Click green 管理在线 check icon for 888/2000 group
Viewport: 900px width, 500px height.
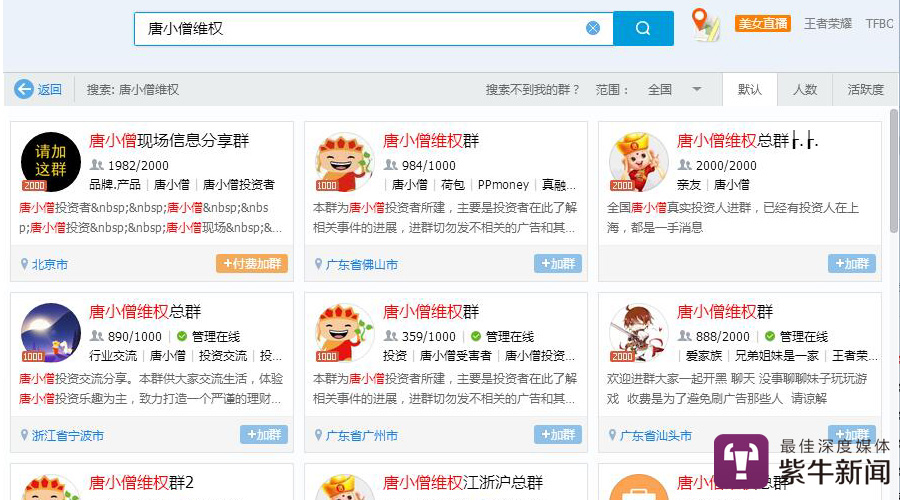coord(770,336)
